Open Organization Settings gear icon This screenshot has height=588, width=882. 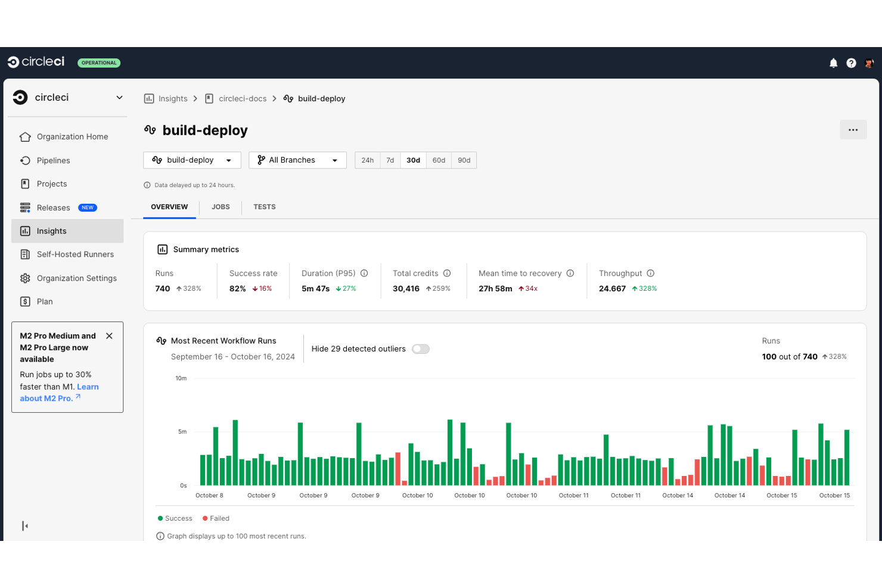coord(25,278)
